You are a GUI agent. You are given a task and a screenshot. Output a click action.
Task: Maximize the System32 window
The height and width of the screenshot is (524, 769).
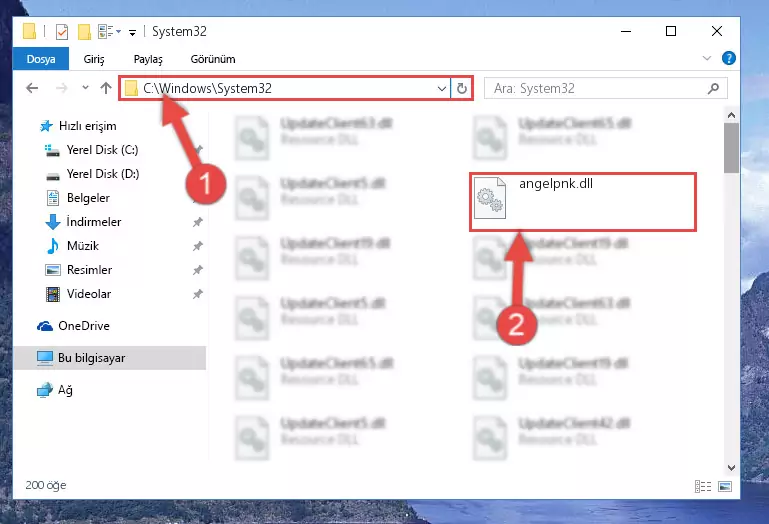point(671,31)
